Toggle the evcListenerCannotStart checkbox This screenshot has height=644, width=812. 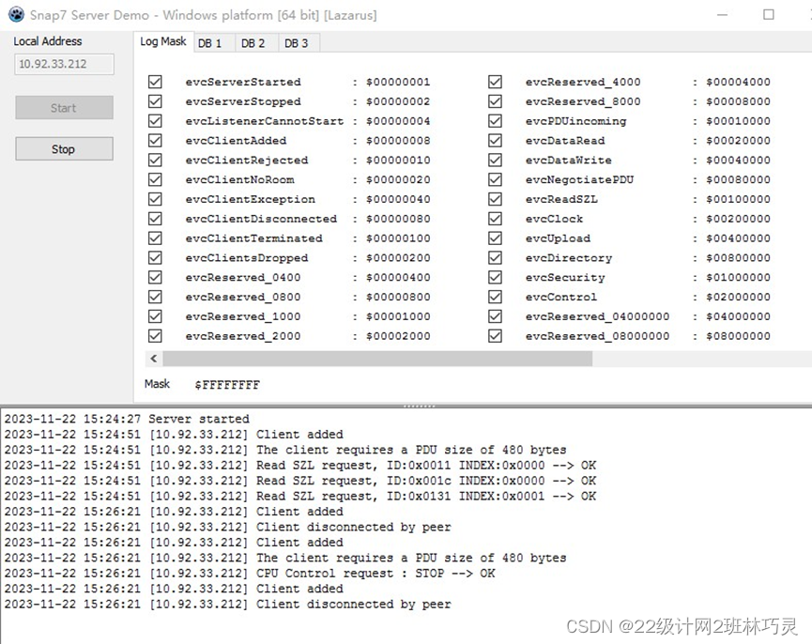pos(155,121)
